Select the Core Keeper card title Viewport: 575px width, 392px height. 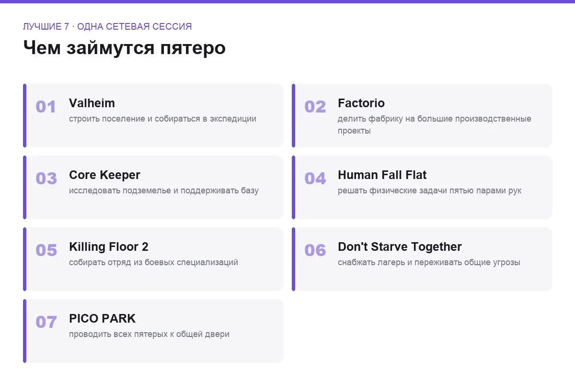[104, 175]
